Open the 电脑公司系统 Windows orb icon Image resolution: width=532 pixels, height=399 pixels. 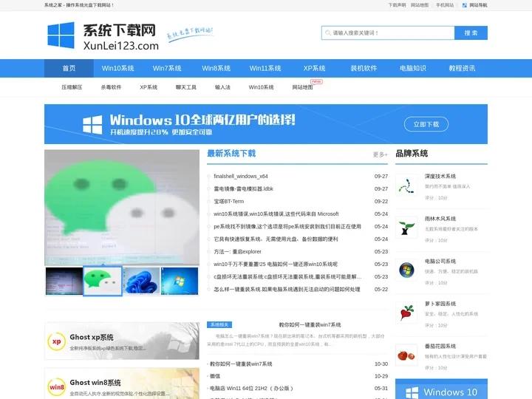tap(406, 270)
